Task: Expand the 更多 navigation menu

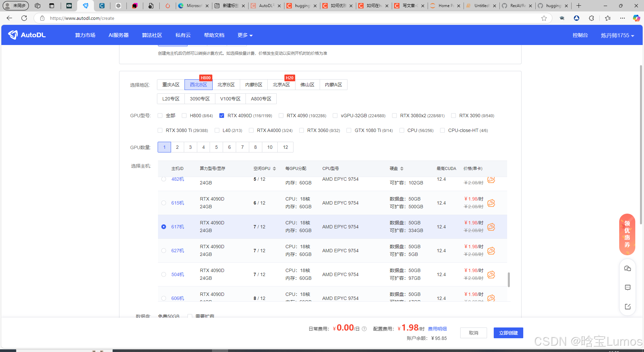Action: pos(245,35)
